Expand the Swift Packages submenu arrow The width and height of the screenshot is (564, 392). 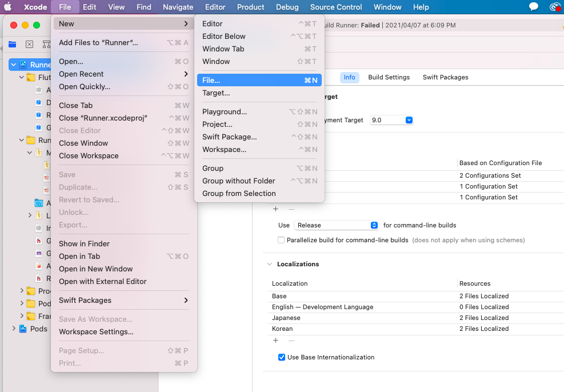tap(186, 301)
